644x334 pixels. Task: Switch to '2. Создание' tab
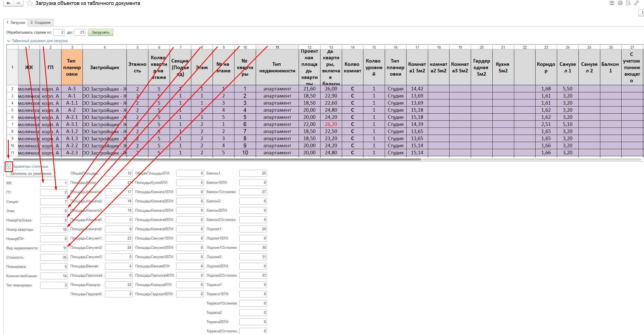(x=40, y=23)
